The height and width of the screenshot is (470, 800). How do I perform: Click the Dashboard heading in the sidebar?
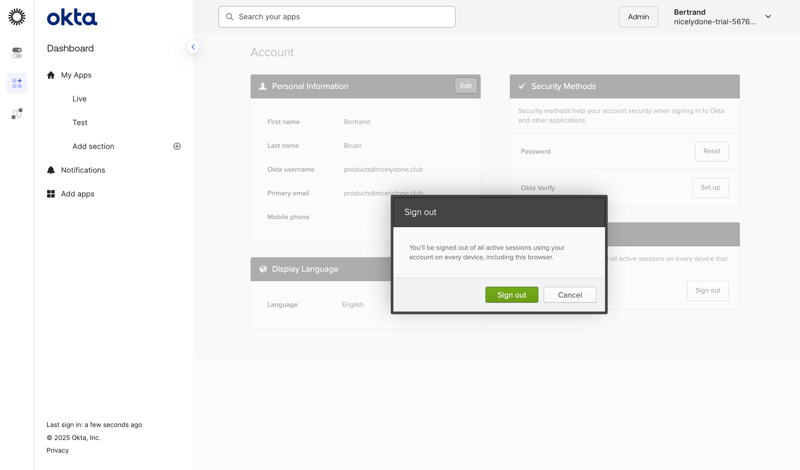(70, 48)
